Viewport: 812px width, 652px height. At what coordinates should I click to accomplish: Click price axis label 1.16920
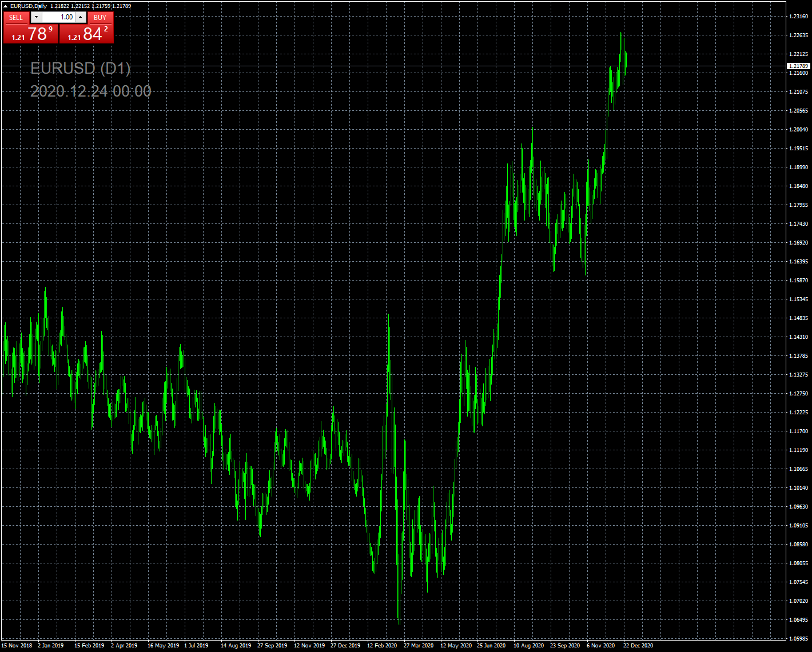[798, 243]
